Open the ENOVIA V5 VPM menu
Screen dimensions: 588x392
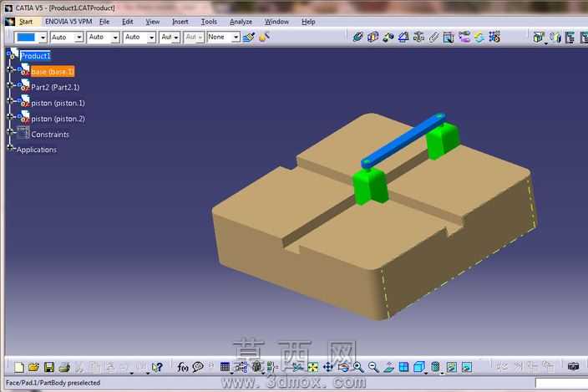[68, 22]
